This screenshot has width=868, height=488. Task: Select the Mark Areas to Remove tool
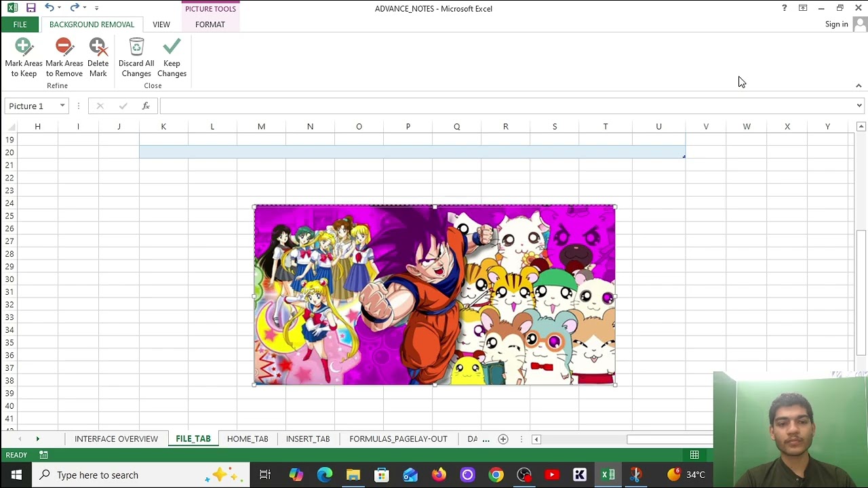click(64, 58)
